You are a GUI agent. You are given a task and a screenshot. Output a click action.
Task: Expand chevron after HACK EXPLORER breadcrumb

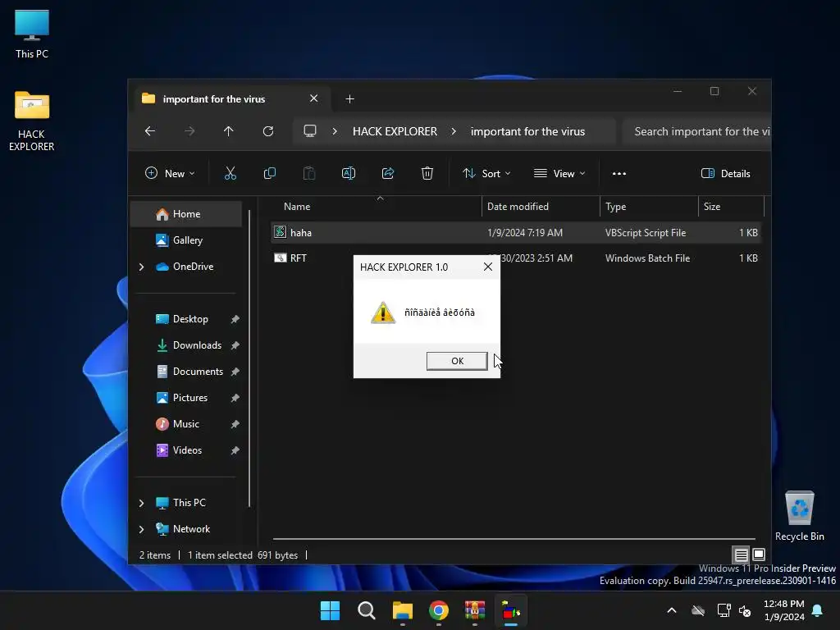point(454,131)
